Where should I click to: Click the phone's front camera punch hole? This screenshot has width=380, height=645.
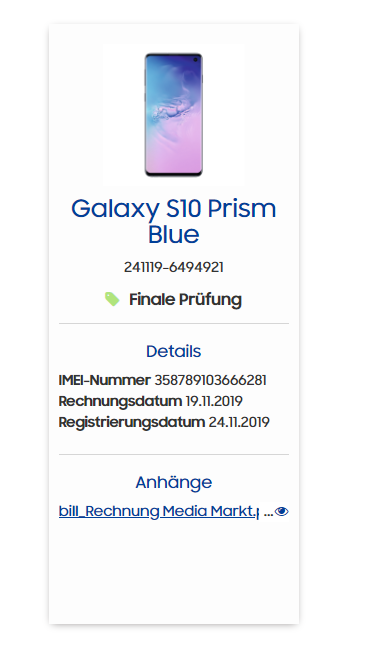point(196,60)
